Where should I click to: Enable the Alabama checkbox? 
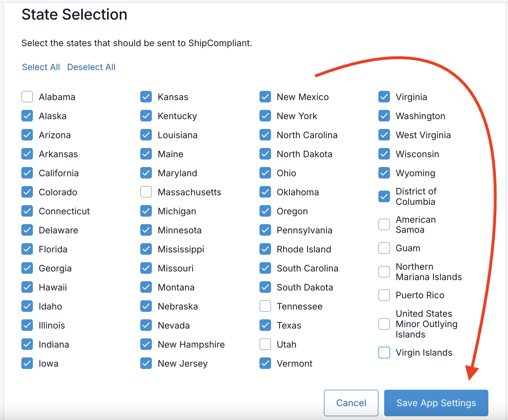27,97
